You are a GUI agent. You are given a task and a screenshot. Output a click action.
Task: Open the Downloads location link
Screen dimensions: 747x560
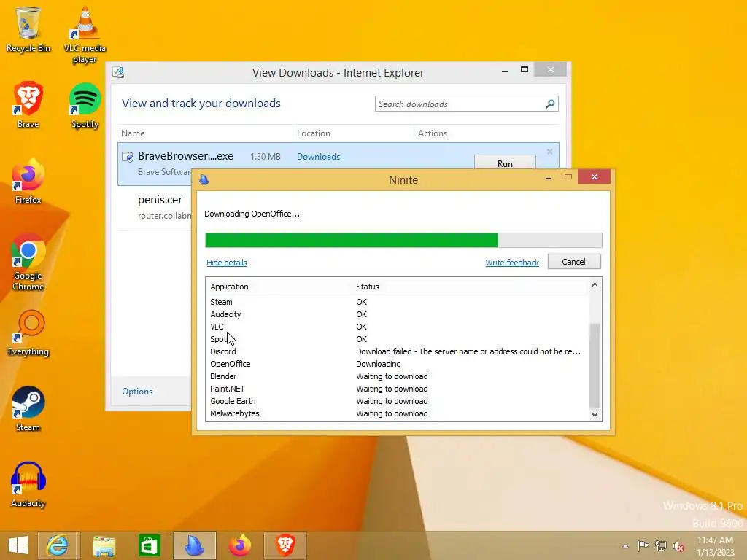click(x=318, y=157)
